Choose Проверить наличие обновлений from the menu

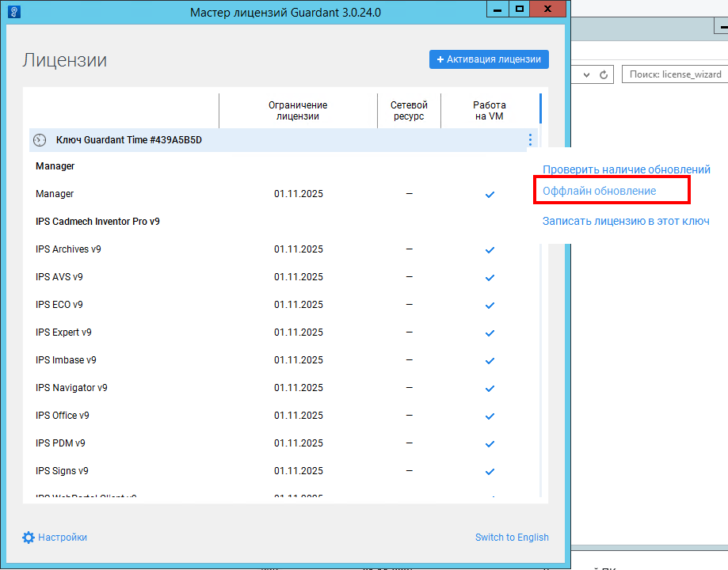pyautogui.click(x=626, y=169)
